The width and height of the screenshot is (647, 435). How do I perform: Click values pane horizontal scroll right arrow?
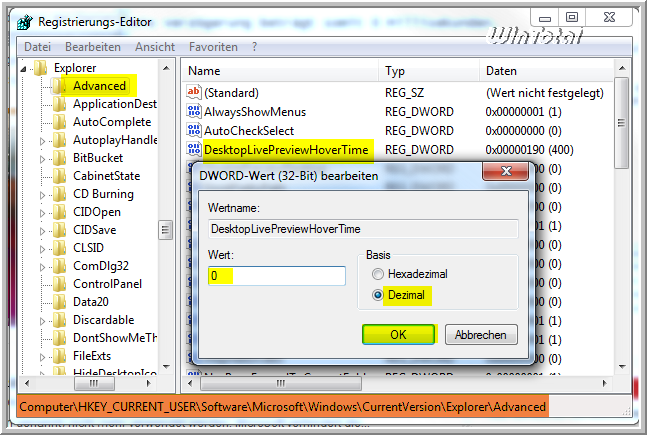[x=605, y=383]
